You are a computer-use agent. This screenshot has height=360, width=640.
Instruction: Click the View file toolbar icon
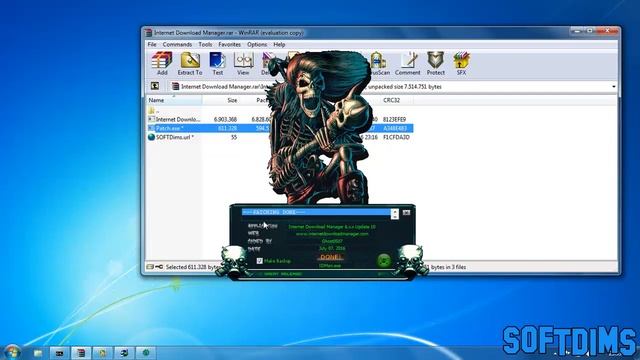(243, 63)
